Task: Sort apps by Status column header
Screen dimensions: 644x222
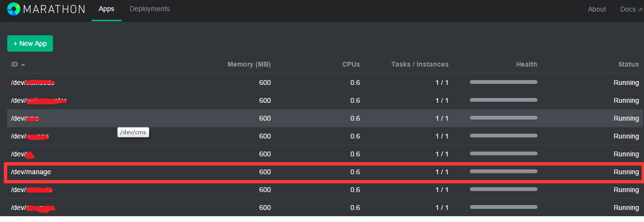Action: tap(629, 64)
